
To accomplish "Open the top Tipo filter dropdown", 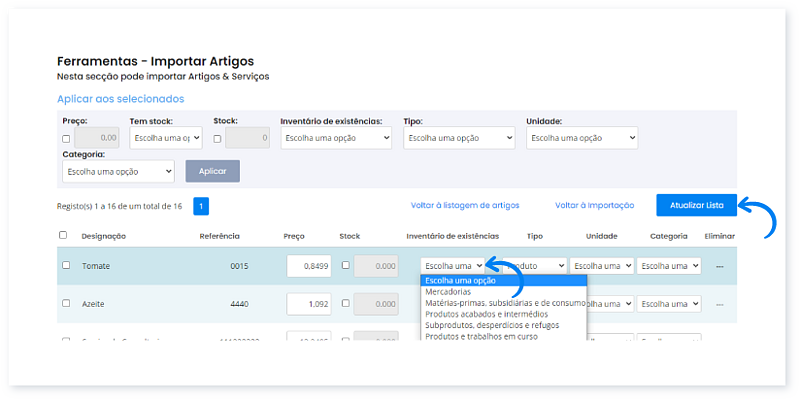I will (x=459, y=138).
